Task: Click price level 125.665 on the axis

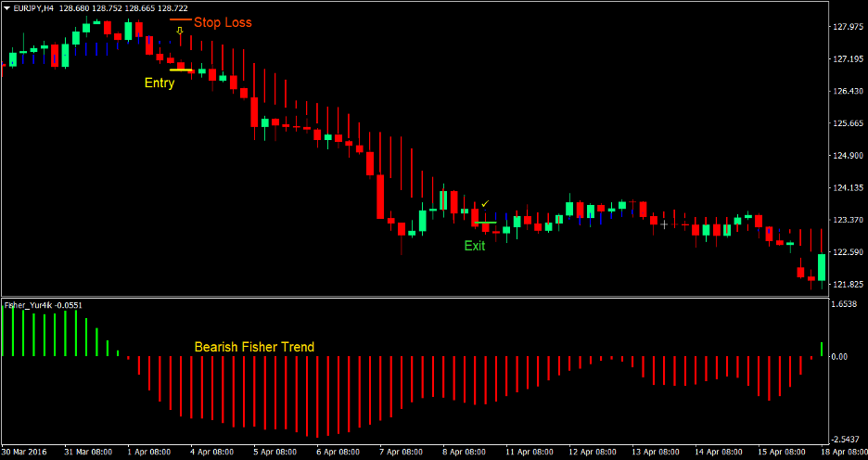Action: click(848, 123)
